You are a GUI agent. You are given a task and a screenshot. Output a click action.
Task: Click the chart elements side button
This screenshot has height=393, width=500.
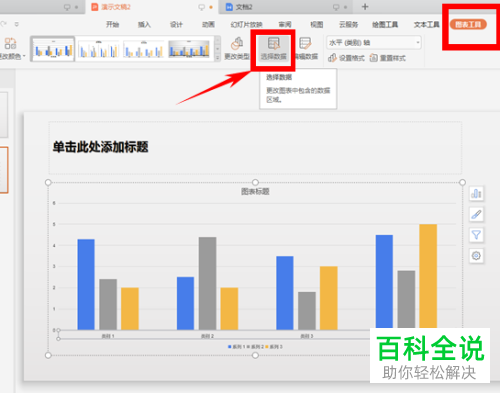(476, 193)
